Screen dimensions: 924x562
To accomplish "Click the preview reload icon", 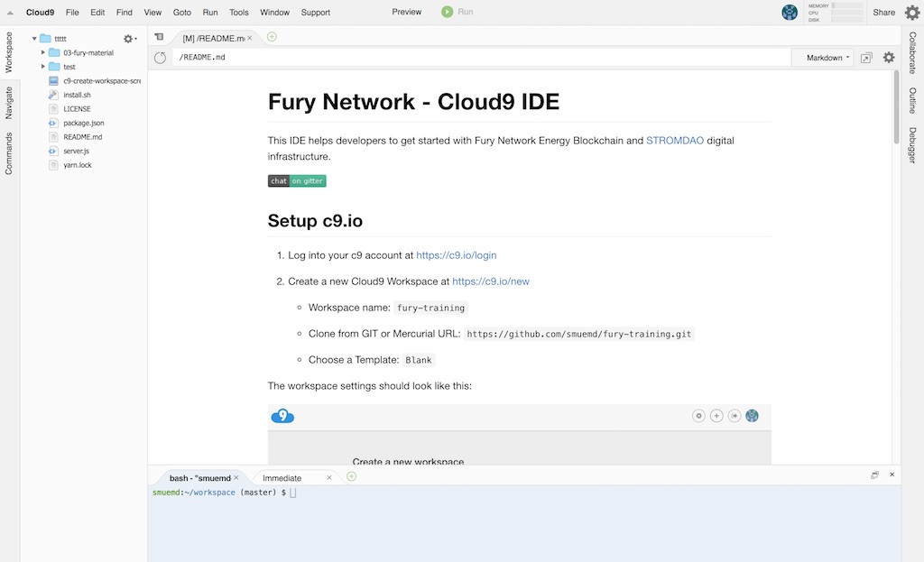I will 161,58.
